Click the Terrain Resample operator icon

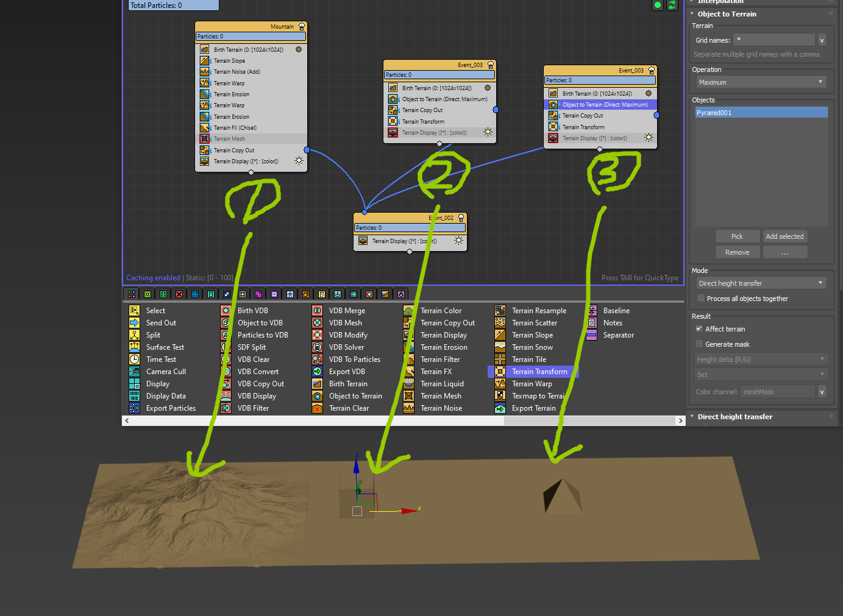(500, 311)
